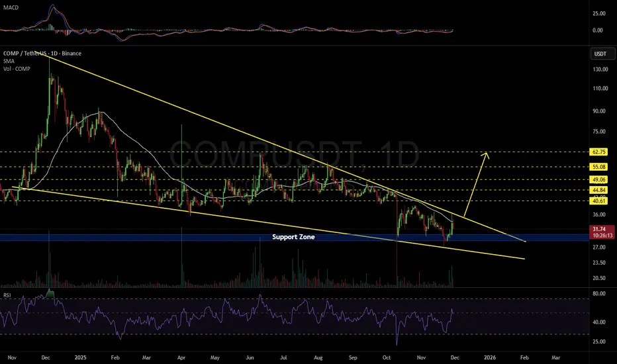Click the COMP / TetherUS 1D Binance title
Viewport: 617px width, 364px height.
42,53
